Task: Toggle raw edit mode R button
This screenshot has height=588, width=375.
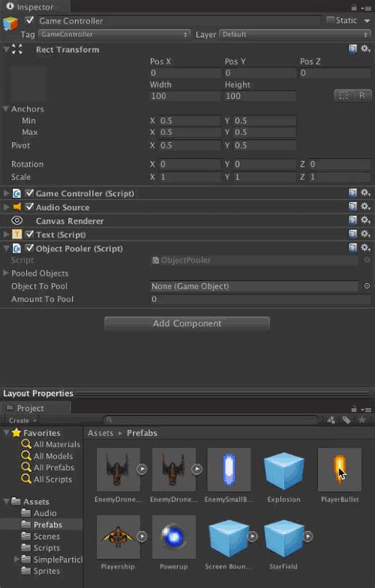Action: 362,96
